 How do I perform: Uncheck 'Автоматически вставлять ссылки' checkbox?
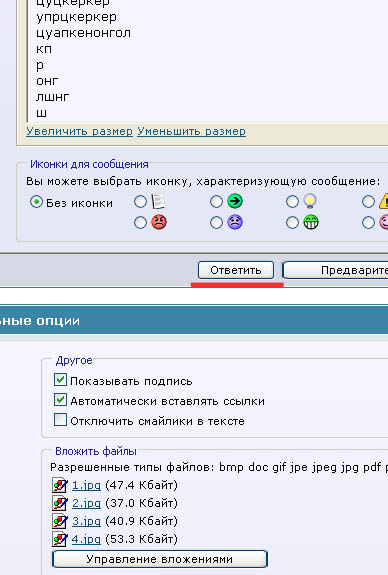[x=60, y=400]
